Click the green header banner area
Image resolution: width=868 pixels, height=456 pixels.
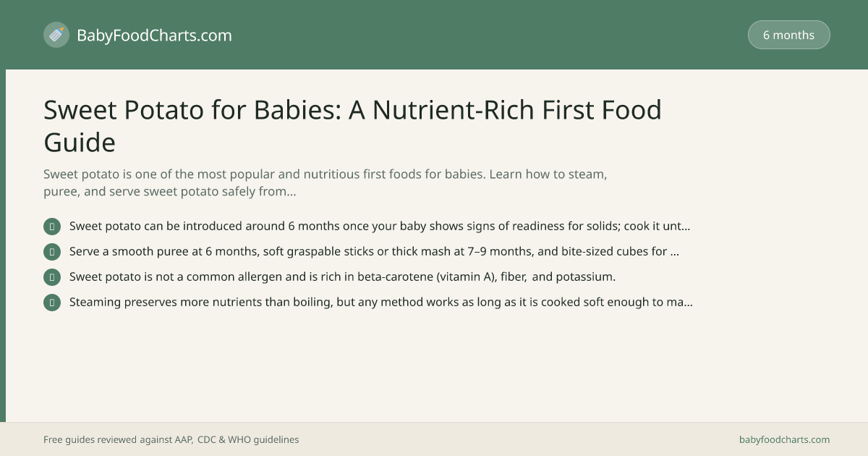(x=434, y=35)
